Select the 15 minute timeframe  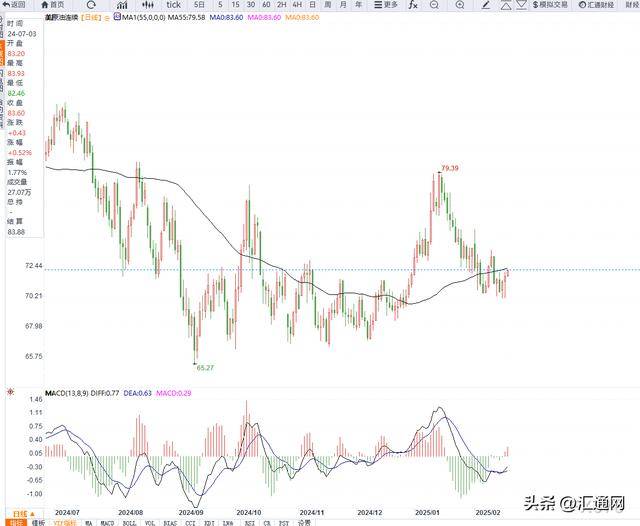click(x=235, y=5)
